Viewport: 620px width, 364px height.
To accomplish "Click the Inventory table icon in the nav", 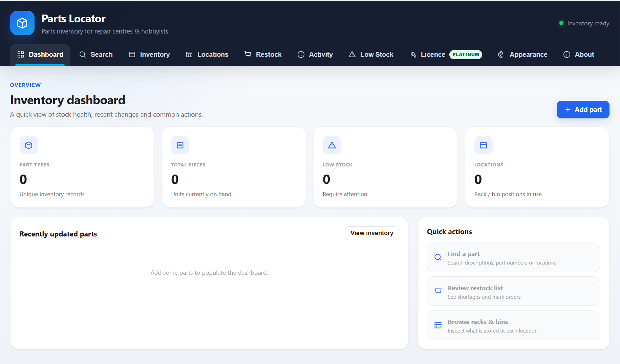I will pyautogui.click(x=132, y=54).
